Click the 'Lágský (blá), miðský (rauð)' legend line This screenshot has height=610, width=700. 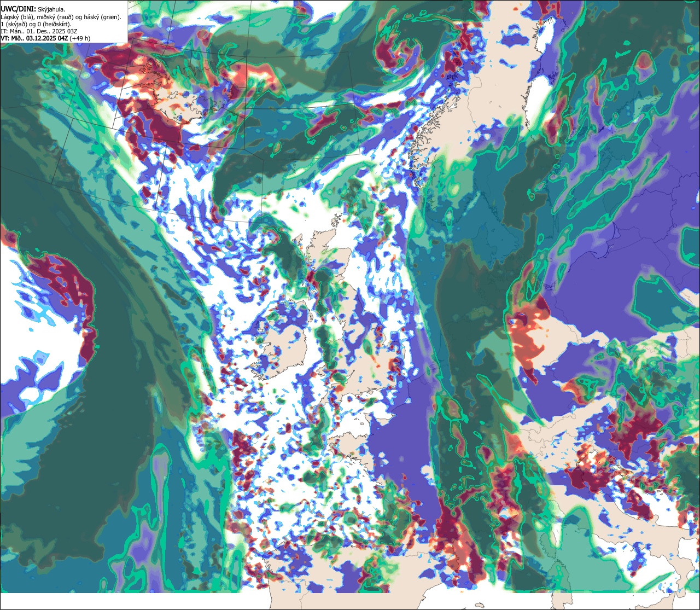point(61,17)
